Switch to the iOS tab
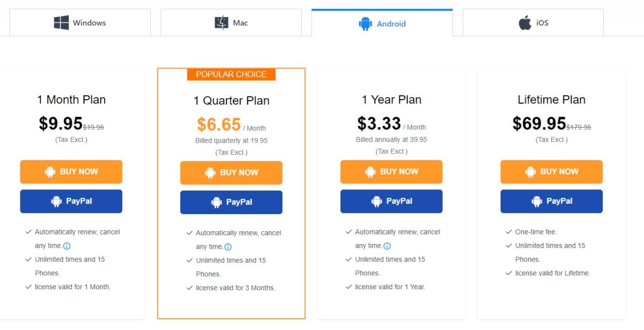This screenshot has width=644, height=330. 533,23
